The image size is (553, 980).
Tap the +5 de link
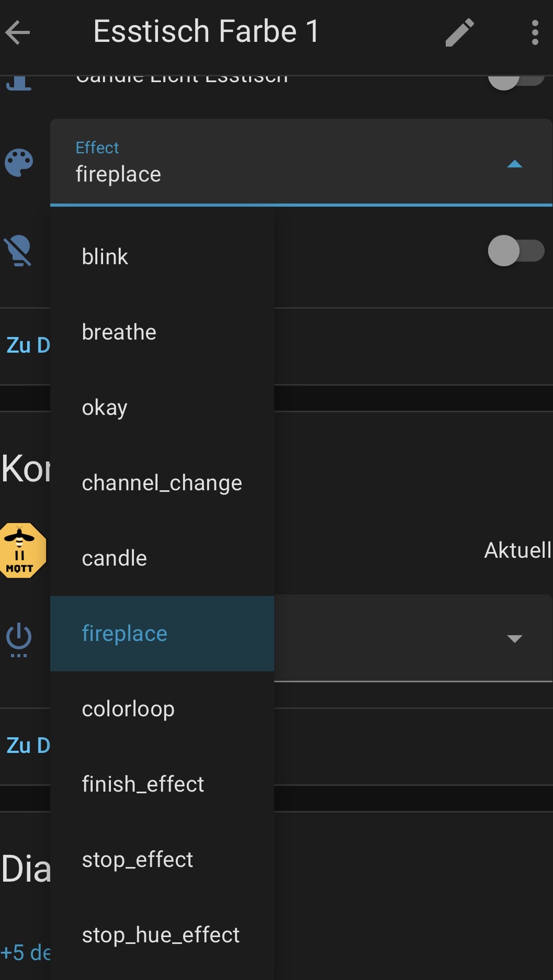(25, 952)
